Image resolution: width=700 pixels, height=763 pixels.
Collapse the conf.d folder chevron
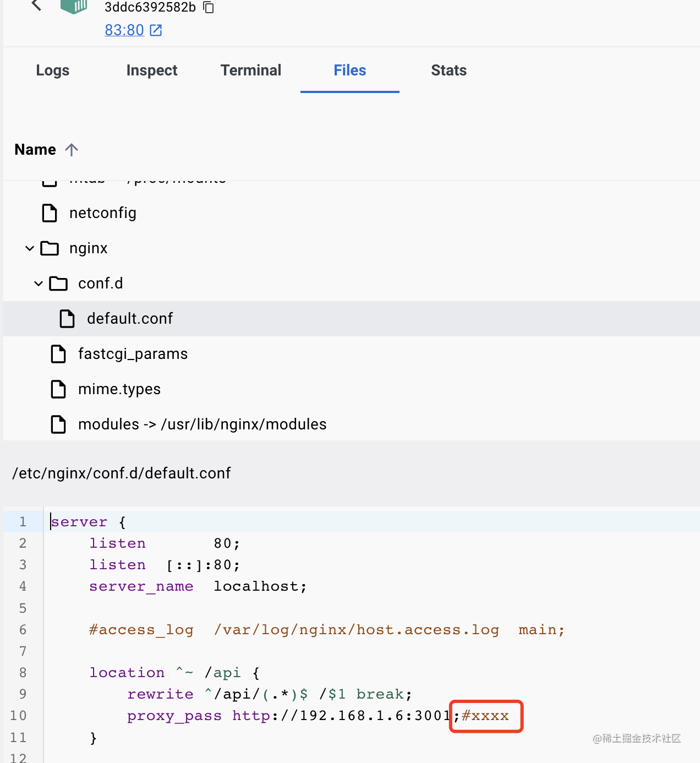39,284
